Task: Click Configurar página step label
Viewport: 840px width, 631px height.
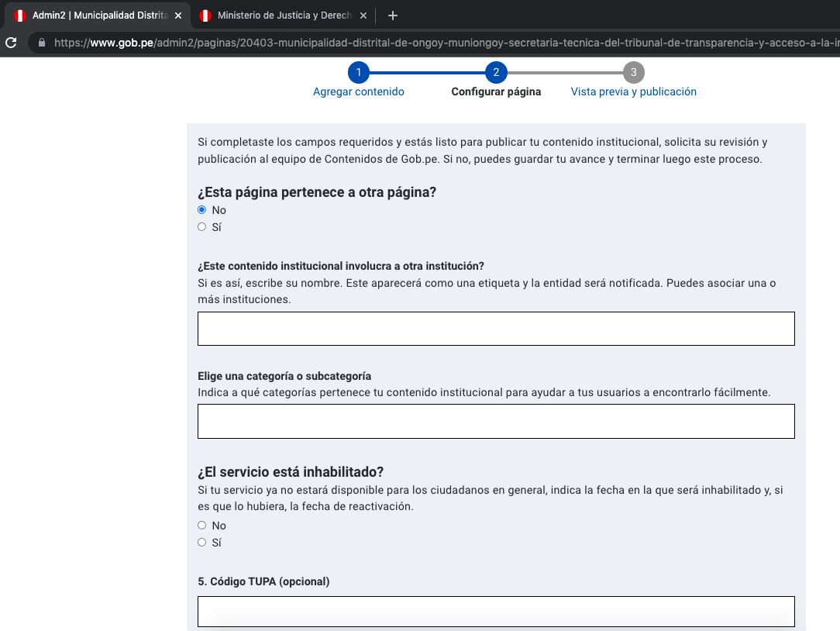Action: click(x=496, y=91)
